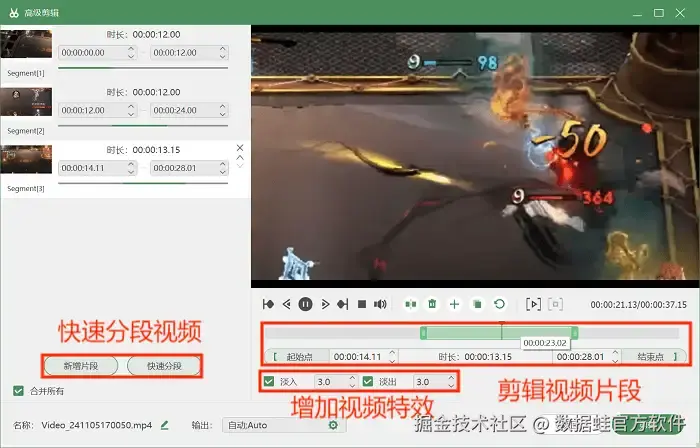The height and width of the screenshot is (448, 700).
Task: Click the timeline start time 00:00:14.11 field
Action: click(363, 357)
